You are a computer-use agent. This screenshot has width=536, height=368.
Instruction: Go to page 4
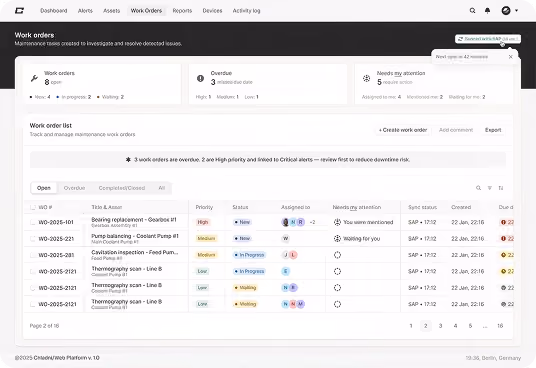coord(455,326)
